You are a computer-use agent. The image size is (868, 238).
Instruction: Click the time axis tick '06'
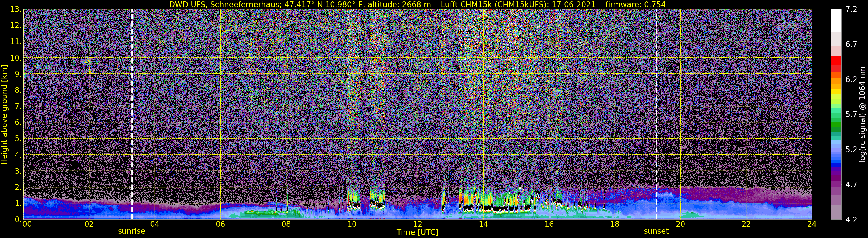click(x=220, y=224)
